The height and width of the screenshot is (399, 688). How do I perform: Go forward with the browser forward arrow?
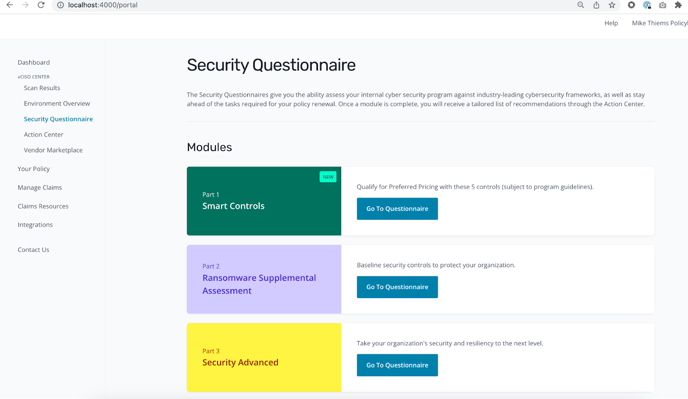pyautogui.click(x=25, y=5)
